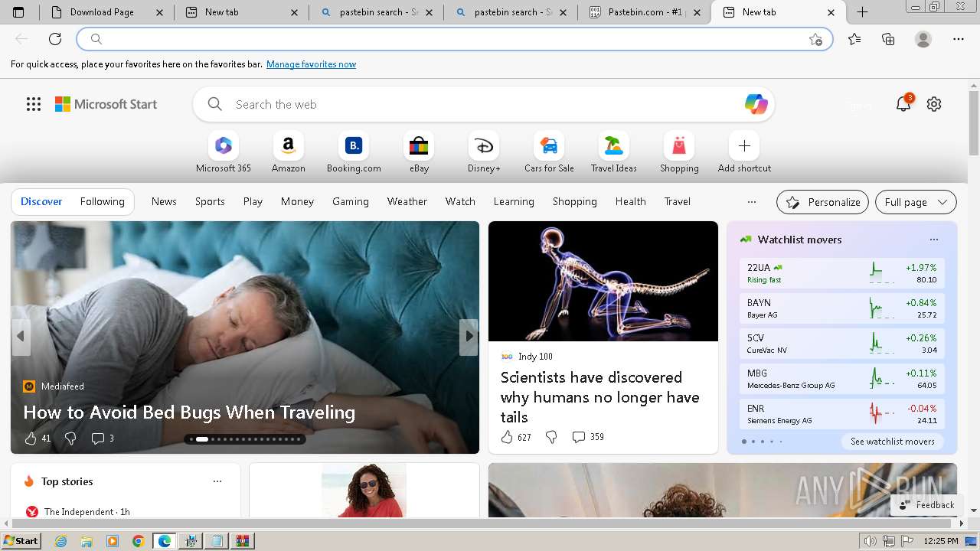
Task: Select the News category
Action: pos(164,201)
